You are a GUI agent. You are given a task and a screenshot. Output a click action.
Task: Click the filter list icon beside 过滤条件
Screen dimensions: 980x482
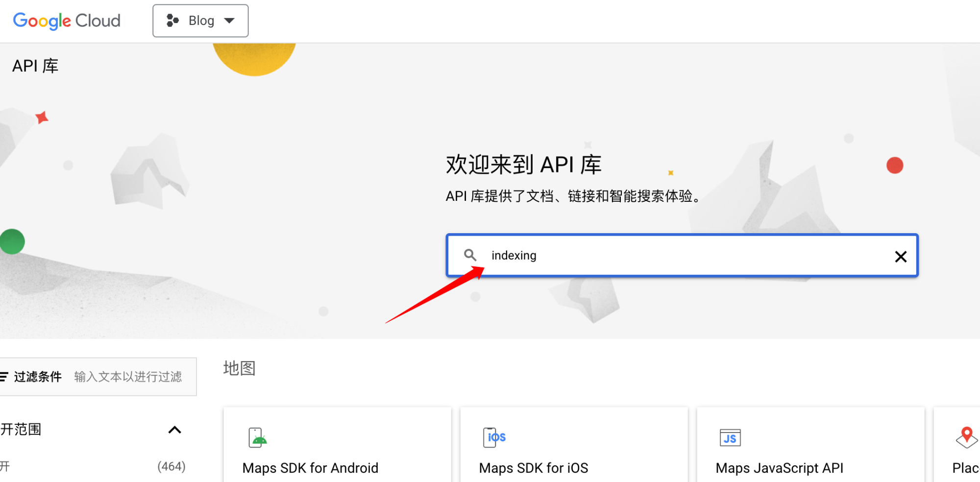coord(4,377)
